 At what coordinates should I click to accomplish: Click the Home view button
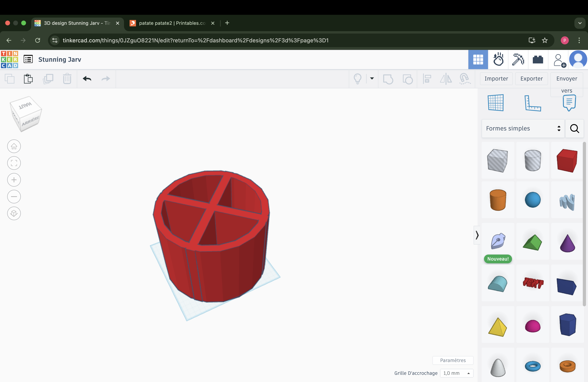coord(14,146)
